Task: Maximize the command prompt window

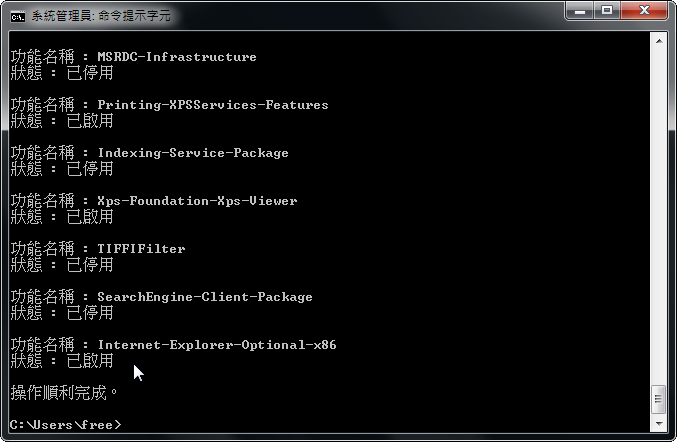Action: point(607,10)
